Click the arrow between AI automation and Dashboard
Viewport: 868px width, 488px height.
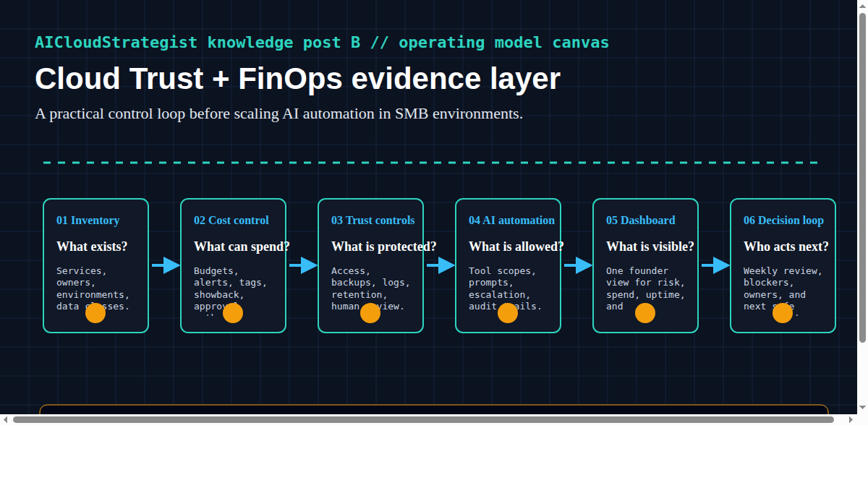click(x=578, y=265)
